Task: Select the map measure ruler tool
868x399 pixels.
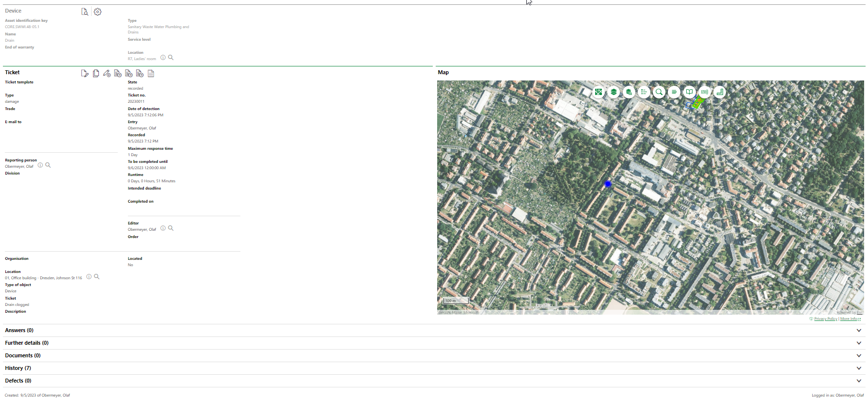Action: pos(720,92)
